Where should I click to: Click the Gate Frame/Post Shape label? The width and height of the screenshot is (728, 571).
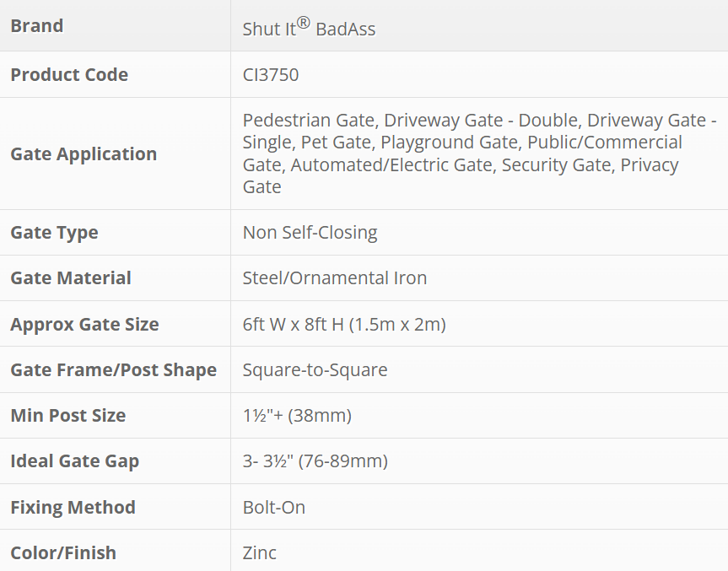(x=113, y=369)
